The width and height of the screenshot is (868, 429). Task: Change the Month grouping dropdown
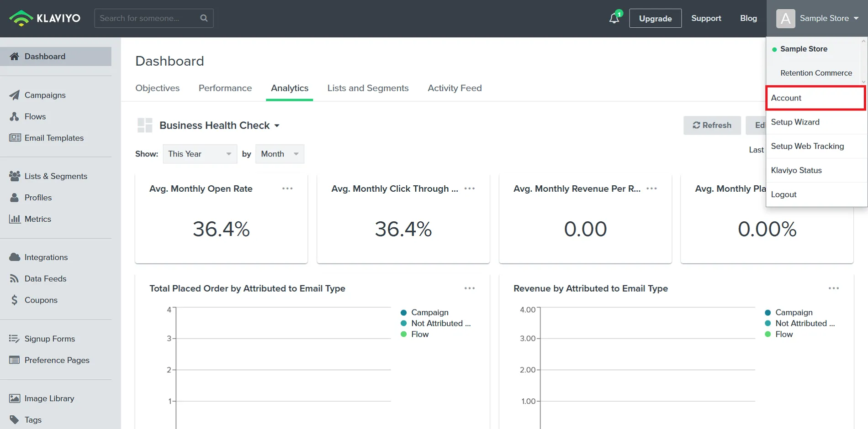coord(280,154)
